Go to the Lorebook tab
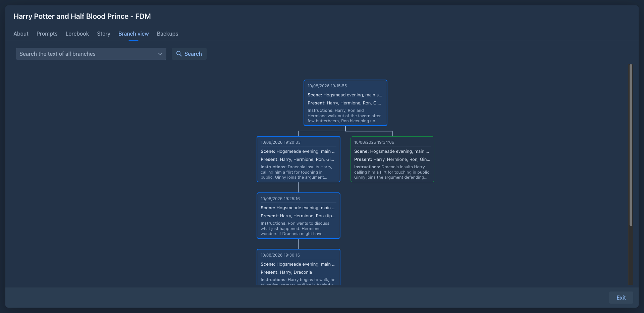This screenshot has width=644, height=313. [x=77, y=34]
